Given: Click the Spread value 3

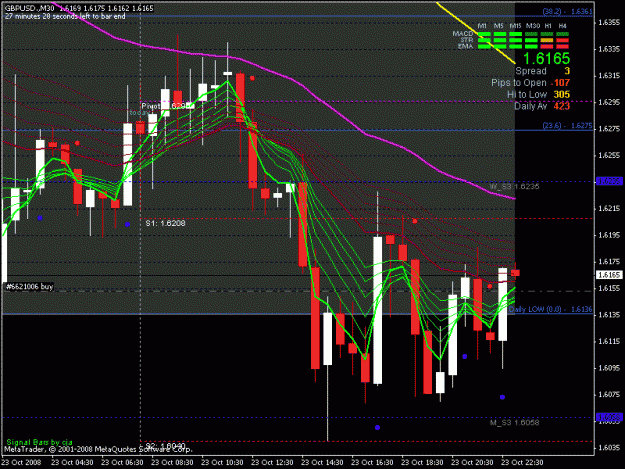Looking at the screenshot, I should (567, 71).
